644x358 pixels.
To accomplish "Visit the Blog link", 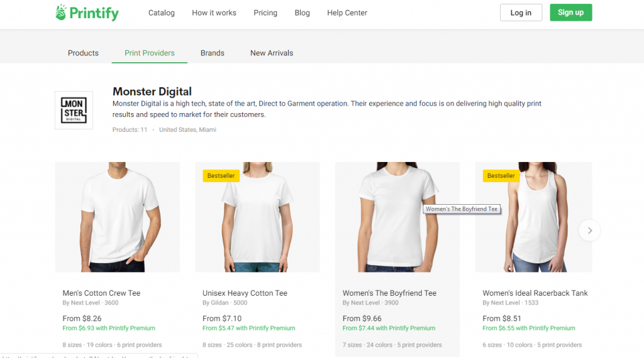I will (303, 13).
